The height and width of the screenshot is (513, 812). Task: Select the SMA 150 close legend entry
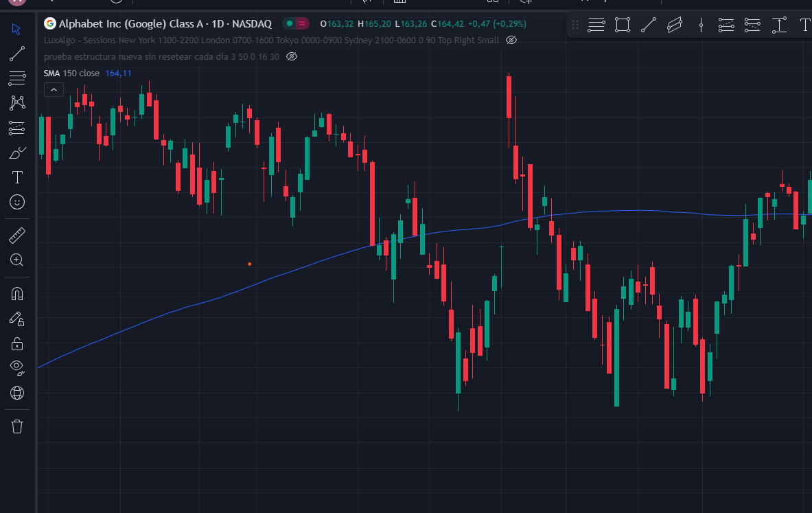71,73
